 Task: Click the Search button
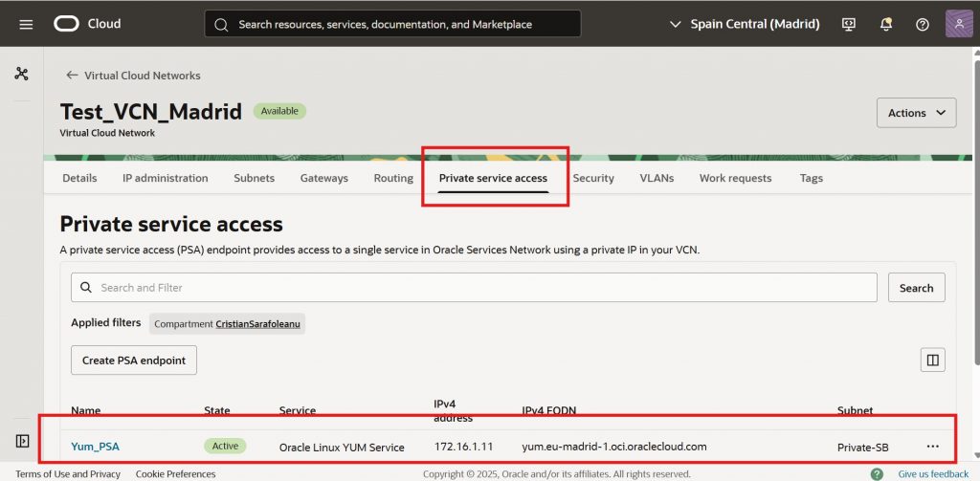916,288
